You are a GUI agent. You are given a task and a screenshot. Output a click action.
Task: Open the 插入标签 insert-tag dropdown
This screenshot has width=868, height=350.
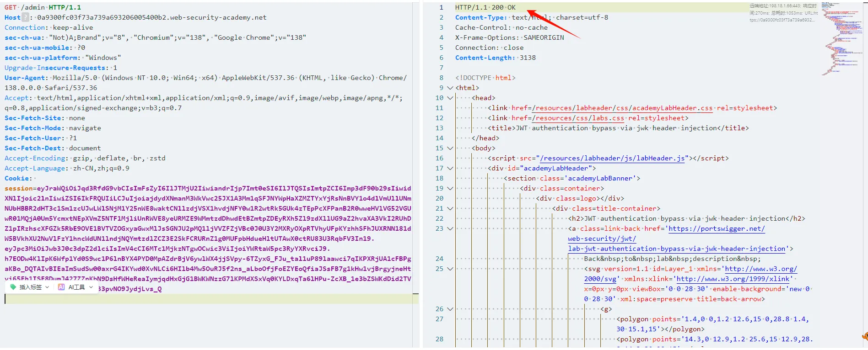point(30,287)
